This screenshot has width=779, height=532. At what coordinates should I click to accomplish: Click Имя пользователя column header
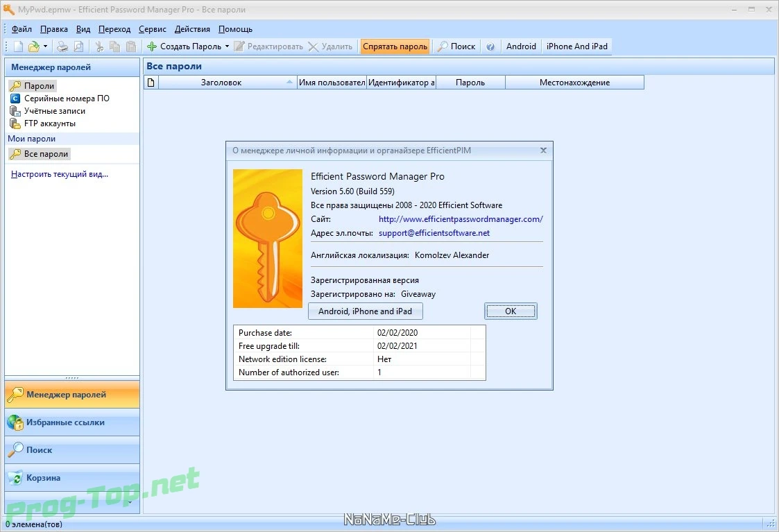click(332, 83)
